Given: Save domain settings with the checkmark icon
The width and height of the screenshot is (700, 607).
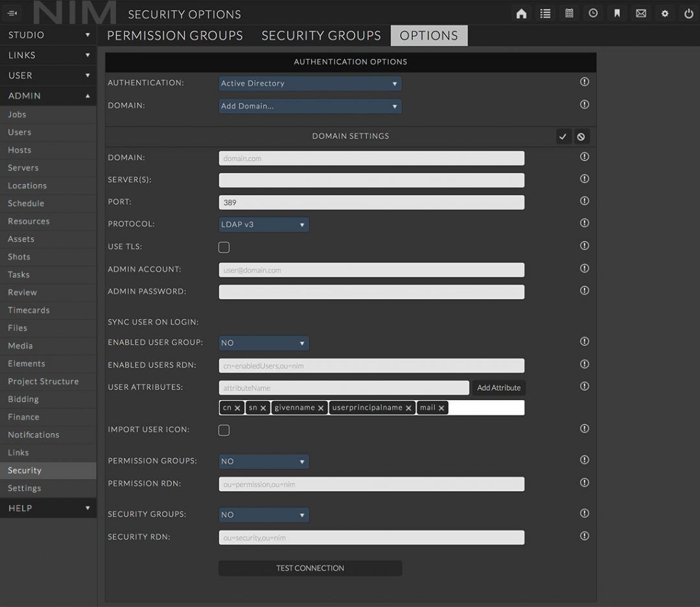Looking at the screenshot, I should 563,136.
